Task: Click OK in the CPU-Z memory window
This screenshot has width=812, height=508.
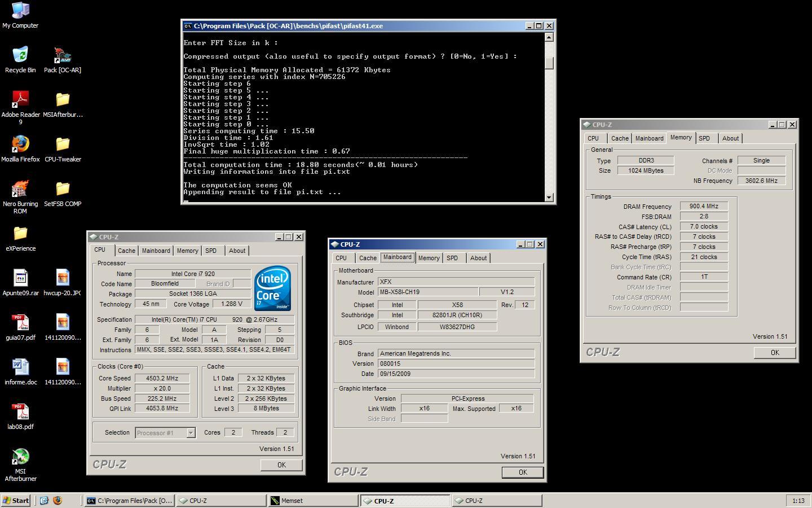Action: click(x=775, y=353)
